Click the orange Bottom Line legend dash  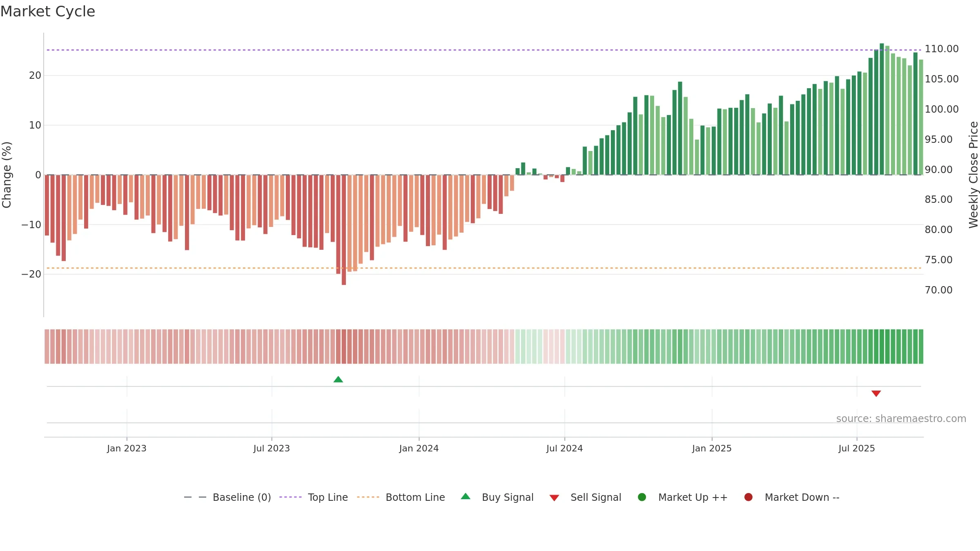click(x=368, y=497)
